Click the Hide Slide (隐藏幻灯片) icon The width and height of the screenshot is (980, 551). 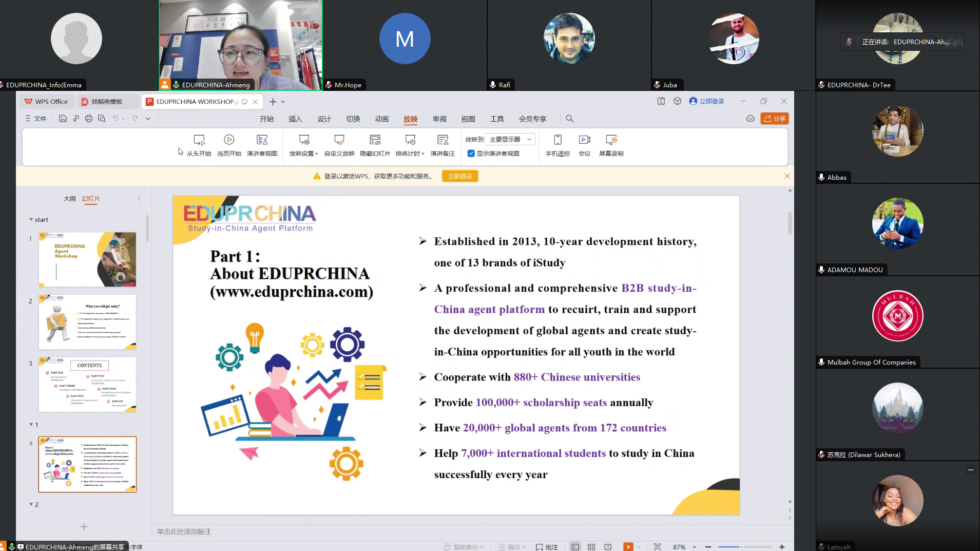[375, 140]
